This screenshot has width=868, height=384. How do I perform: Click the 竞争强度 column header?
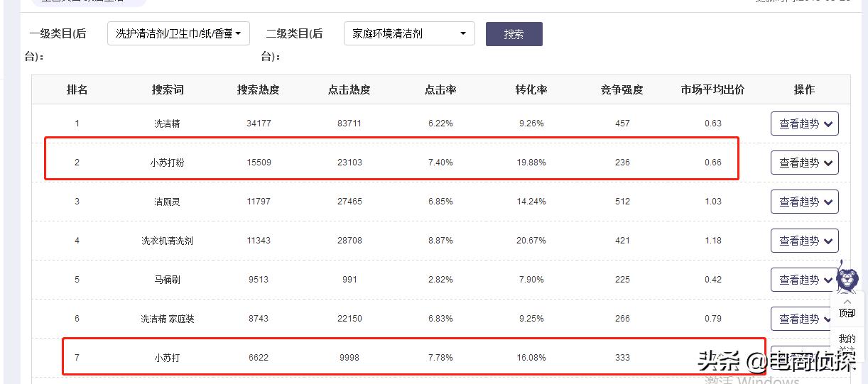click(622, 90)
